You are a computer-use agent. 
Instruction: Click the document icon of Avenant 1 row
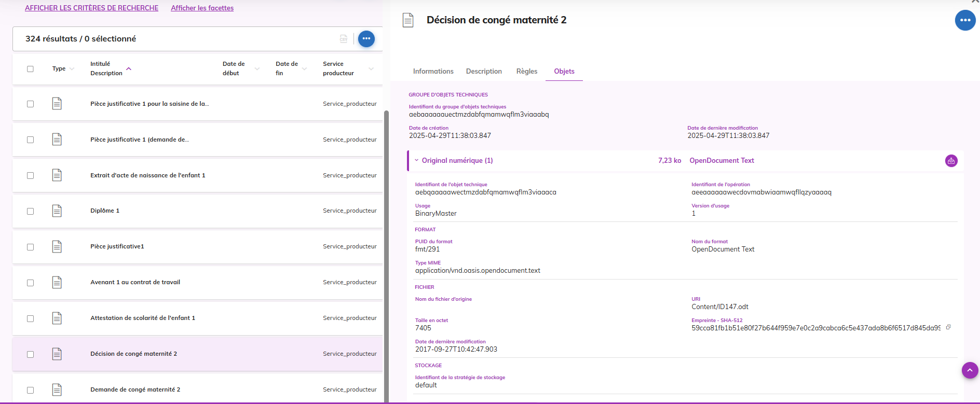pyautogui.click(x=57, y=283)
